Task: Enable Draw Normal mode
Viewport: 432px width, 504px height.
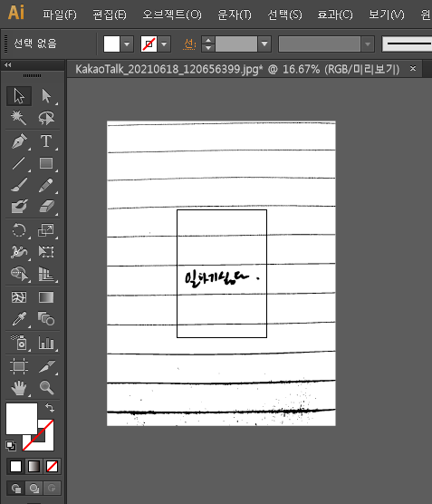Action: pyautogui.click(x=15, y=489)
